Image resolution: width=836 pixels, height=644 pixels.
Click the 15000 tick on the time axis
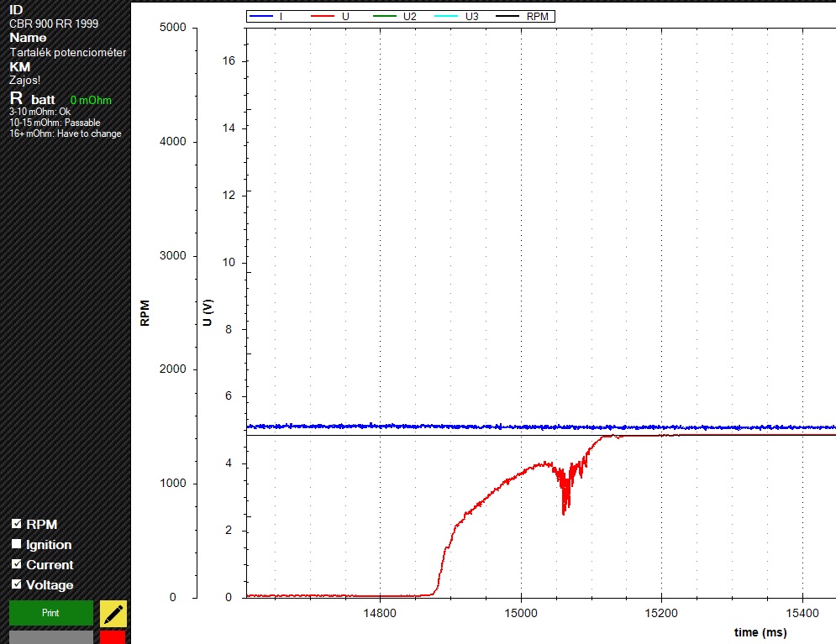520,614
